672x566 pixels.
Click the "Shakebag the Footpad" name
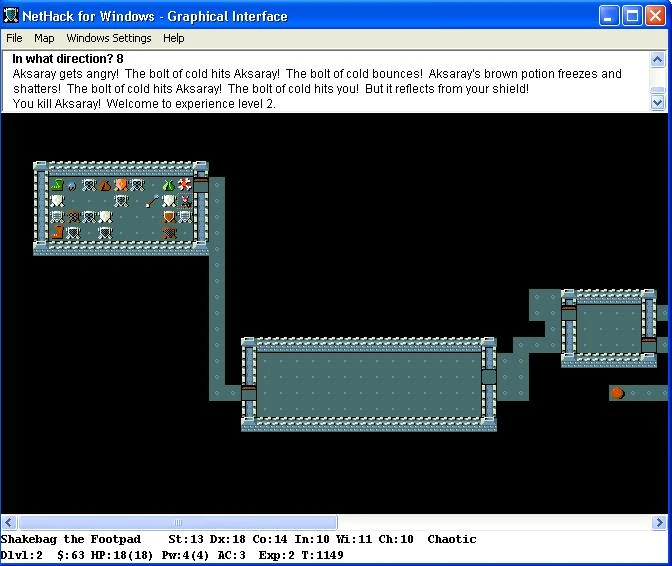click(71, 539)
